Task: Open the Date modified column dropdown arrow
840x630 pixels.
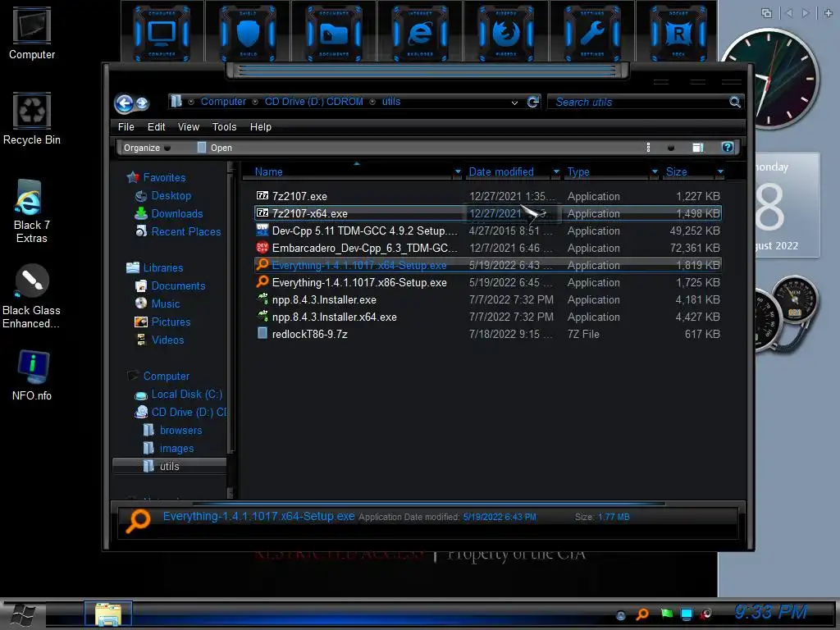Action: 556,172
